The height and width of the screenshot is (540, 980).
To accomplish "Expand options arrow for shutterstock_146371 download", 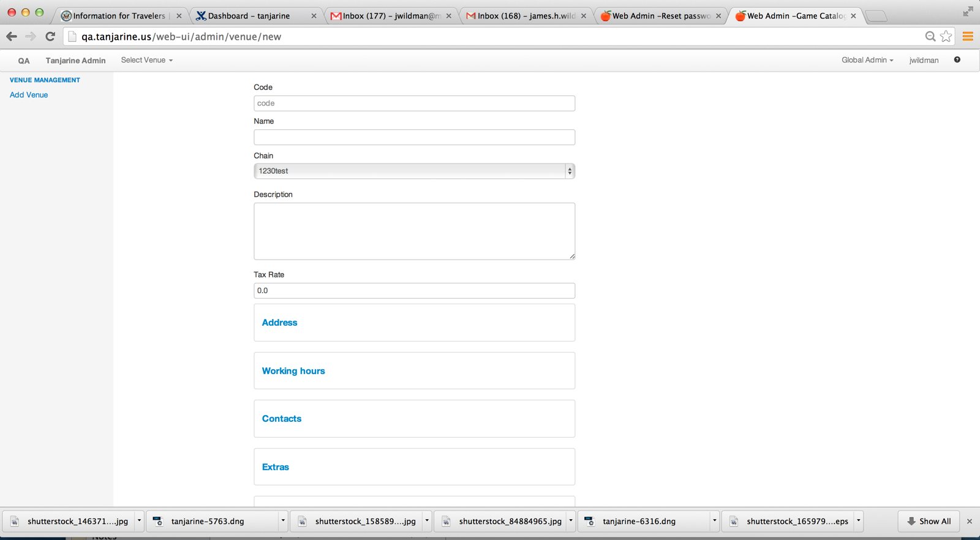I will click(x=139, y=522).
